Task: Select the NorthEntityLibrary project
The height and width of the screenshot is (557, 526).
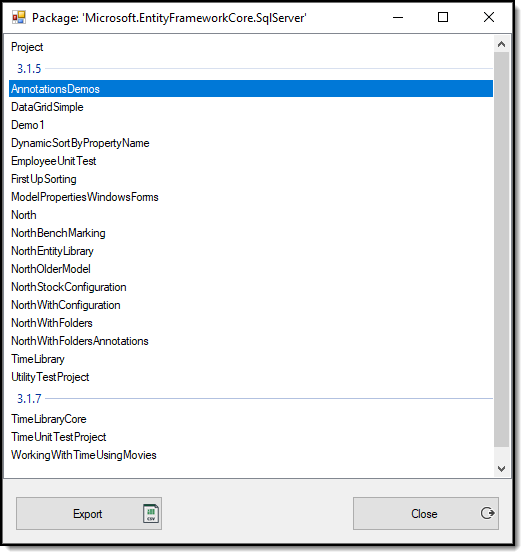Action: click(251, 251)
